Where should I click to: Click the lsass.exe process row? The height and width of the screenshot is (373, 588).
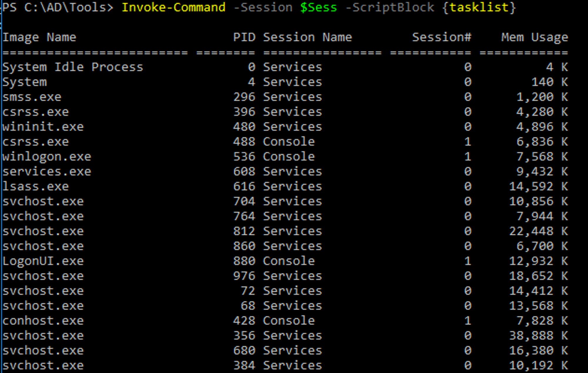tap(36, 186)
